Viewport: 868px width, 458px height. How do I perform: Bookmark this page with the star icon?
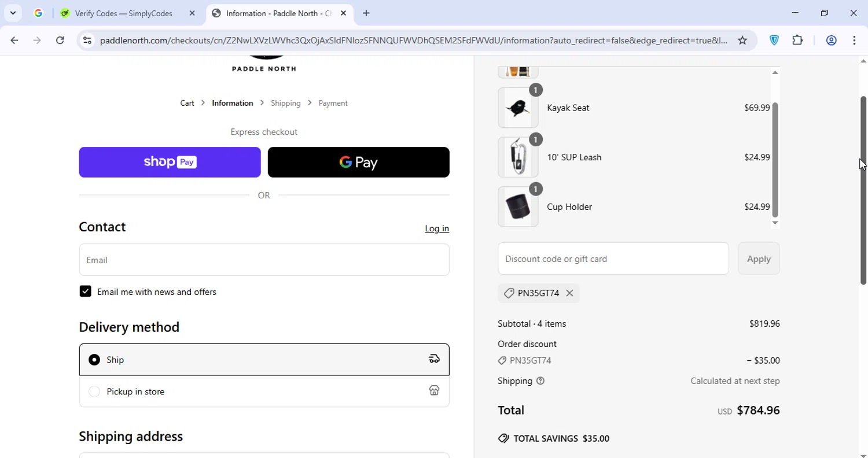point(742,40)
